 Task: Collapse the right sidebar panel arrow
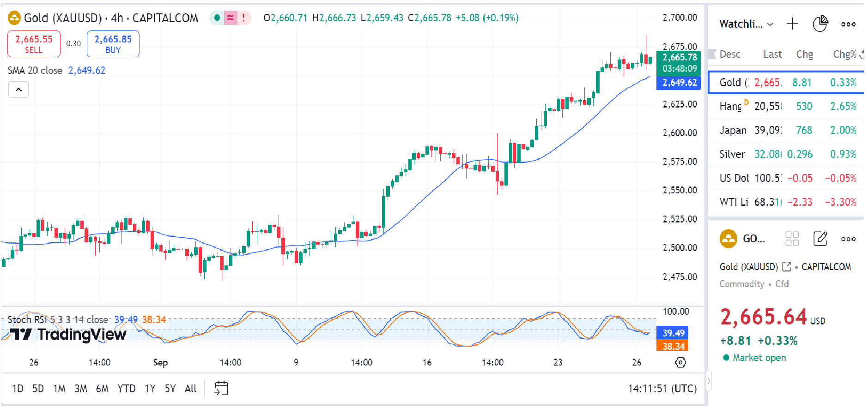click(709, 381)
